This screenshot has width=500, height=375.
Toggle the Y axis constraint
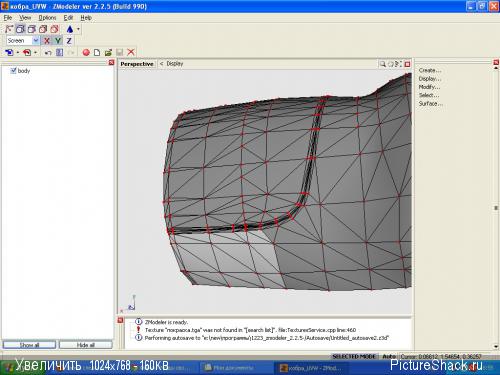58,41
